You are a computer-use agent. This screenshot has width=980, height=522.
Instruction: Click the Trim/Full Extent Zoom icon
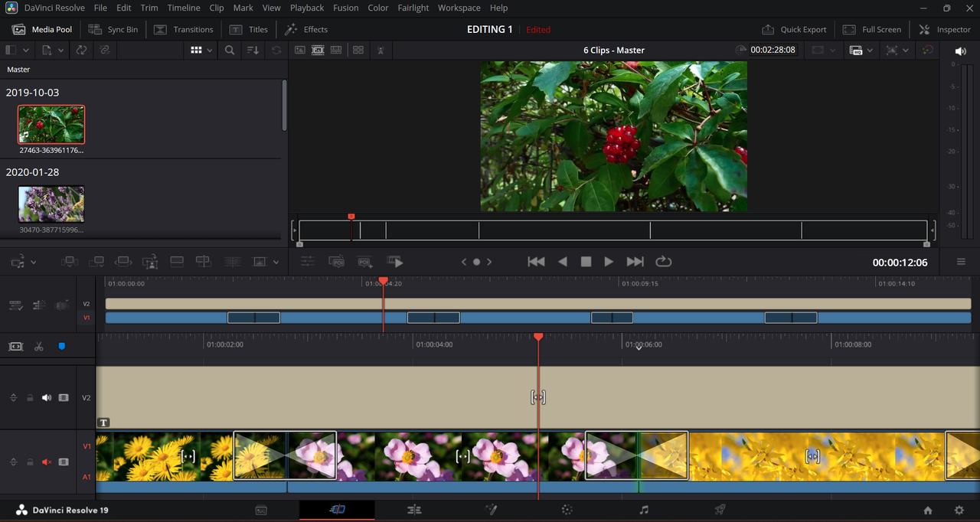click(15, 347)
